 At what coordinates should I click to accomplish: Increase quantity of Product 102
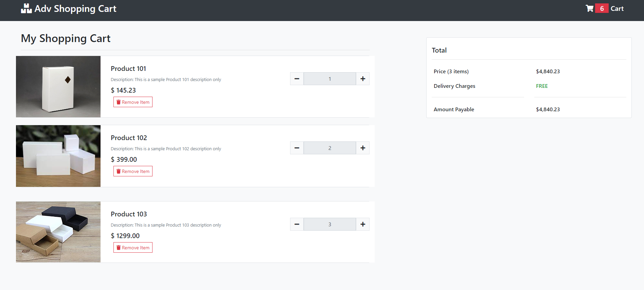(363, 148)
